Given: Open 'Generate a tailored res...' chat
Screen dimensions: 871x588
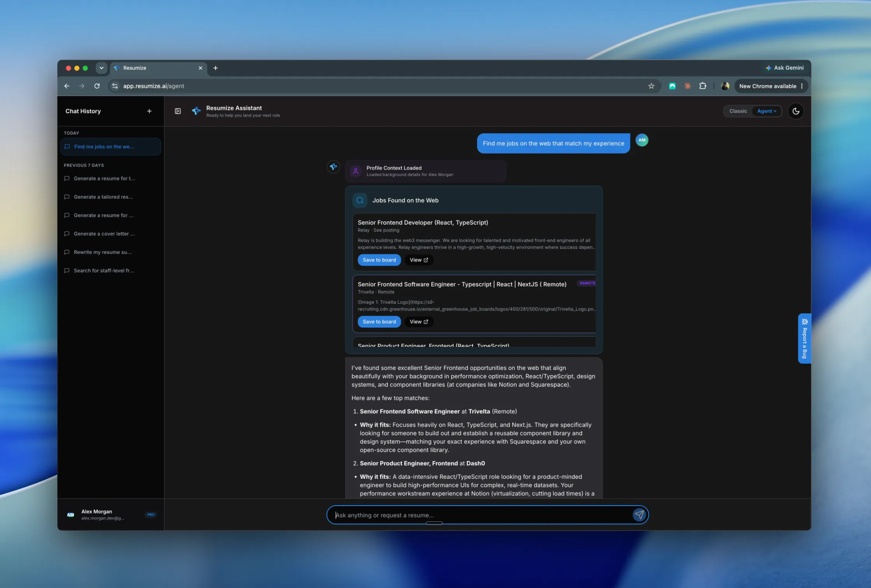Looking at the screenshot, I should click(x=111, y=197).
